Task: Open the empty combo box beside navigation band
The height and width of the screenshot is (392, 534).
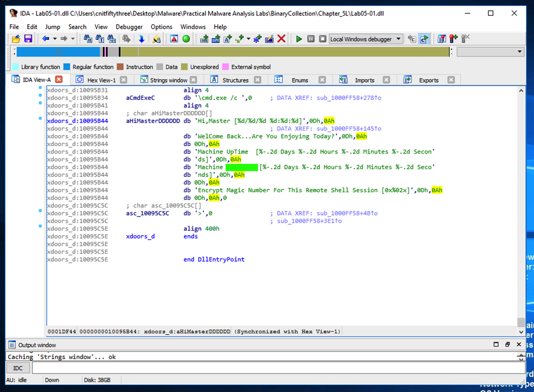Action: click(519, 52)
